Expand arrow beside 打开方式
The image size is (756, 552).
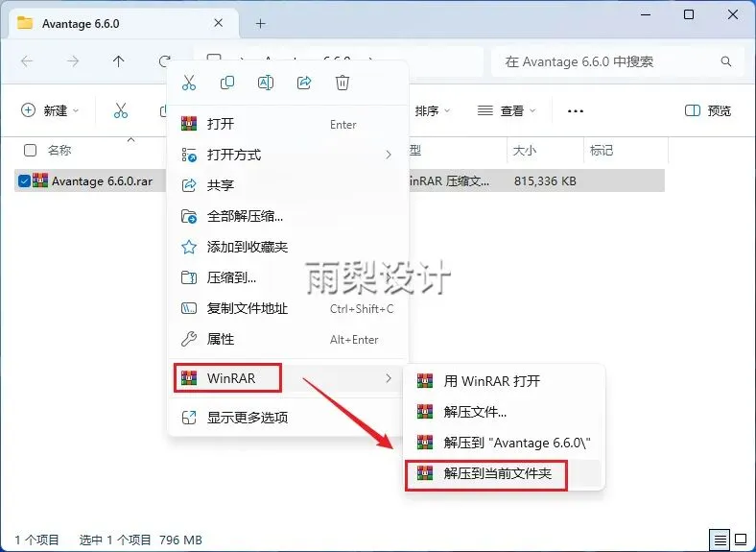coord(389,155)
